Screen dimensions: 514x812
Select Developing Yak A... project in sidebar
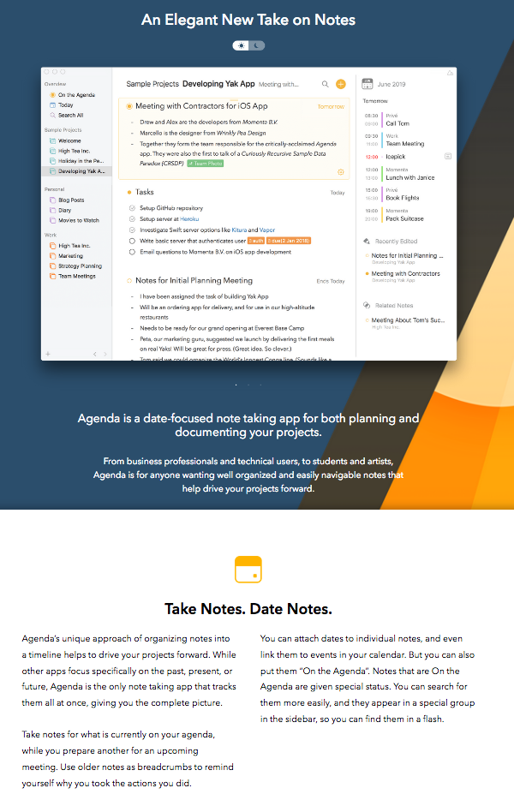pos(77,171)
